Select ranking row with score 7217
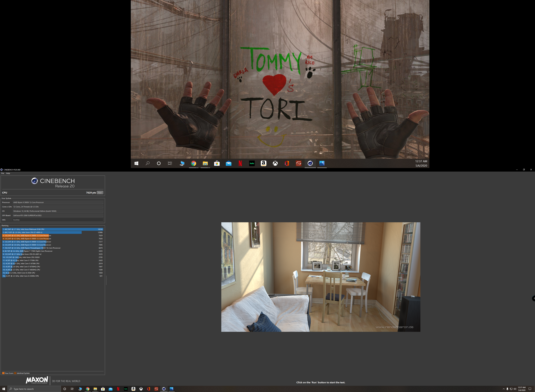 pos(53,242)
